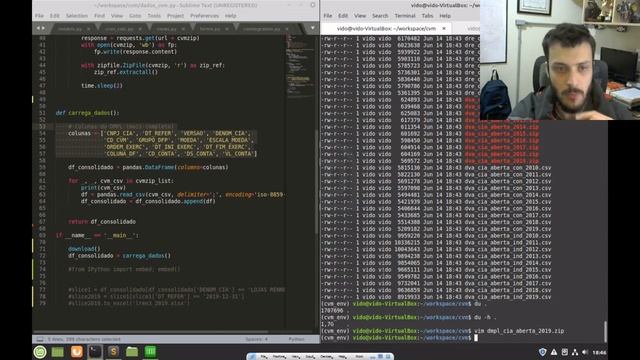
Task: Switch to the models.py tab
Action: click(69, 29)
